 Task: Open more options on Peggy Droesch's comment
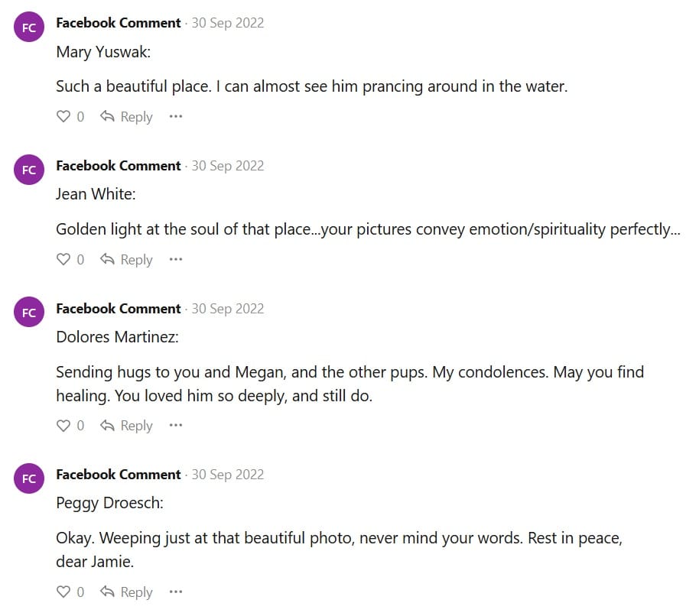176,592
